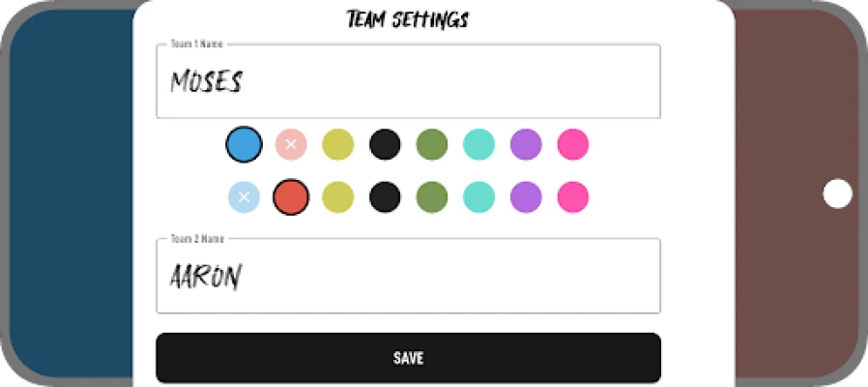Screen dimensions: 868x387
Task: Select blue color for Team 1
Action: click(x=244, y=144)
